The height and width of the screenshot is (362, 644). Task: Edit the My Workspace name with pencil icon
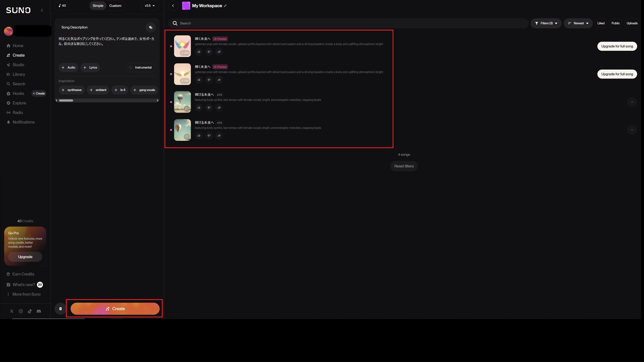pos(225,6)
